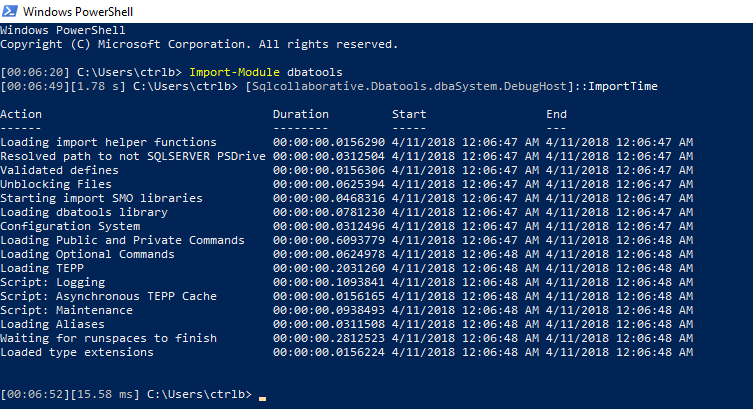Click the blinking cursor at the last prompt

[262, 397]
